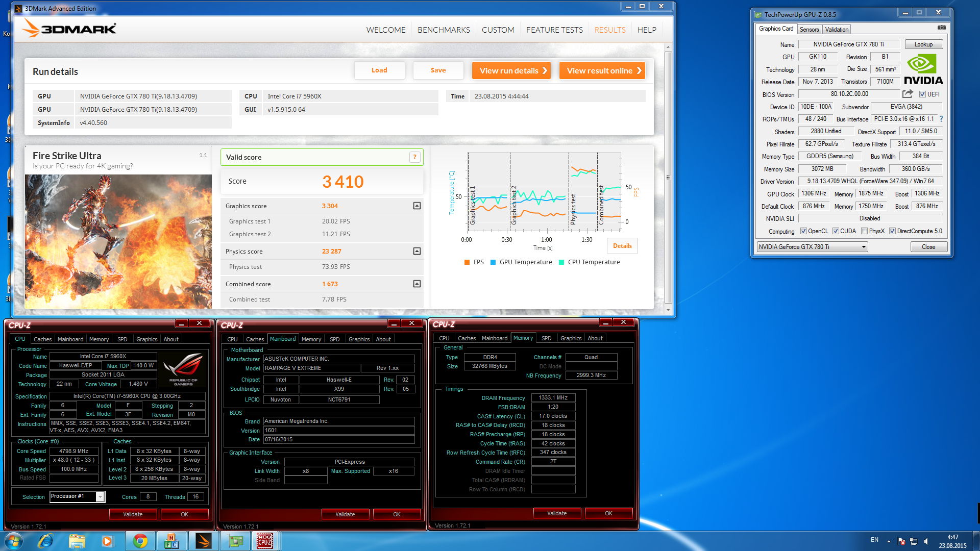Open the FEATURE TESTS tab
Screen dimensions: 980x551
click(554, 30)
